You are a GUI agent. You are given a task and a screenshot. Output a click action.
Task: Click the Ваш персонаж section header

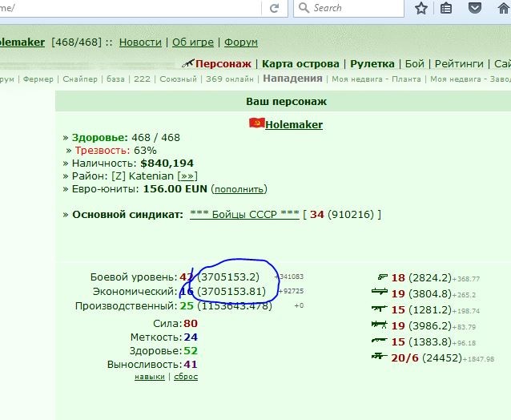tap(286, 102)
